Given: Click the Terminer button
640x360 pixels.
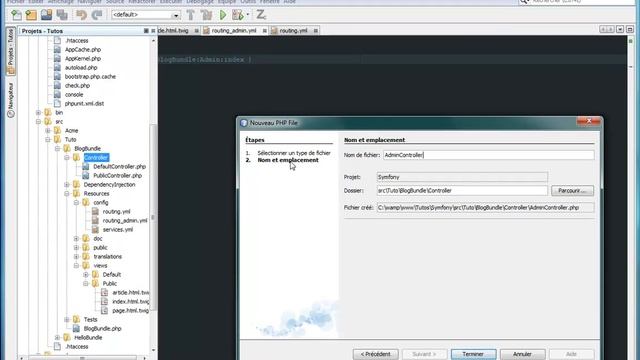Looking at the screenshot, I should (x=473, y=354).
